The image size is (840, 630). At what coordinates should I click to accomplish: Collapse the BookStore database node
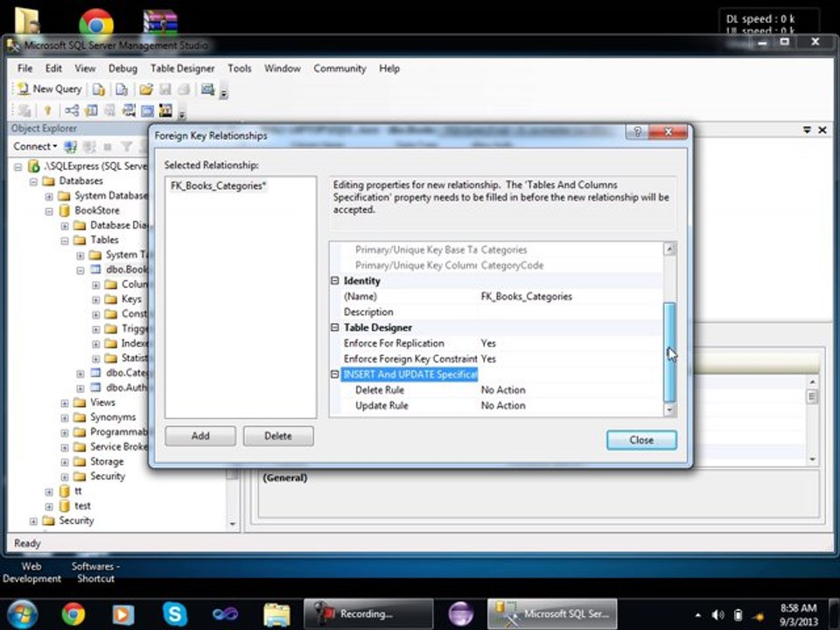pos(49,211)
